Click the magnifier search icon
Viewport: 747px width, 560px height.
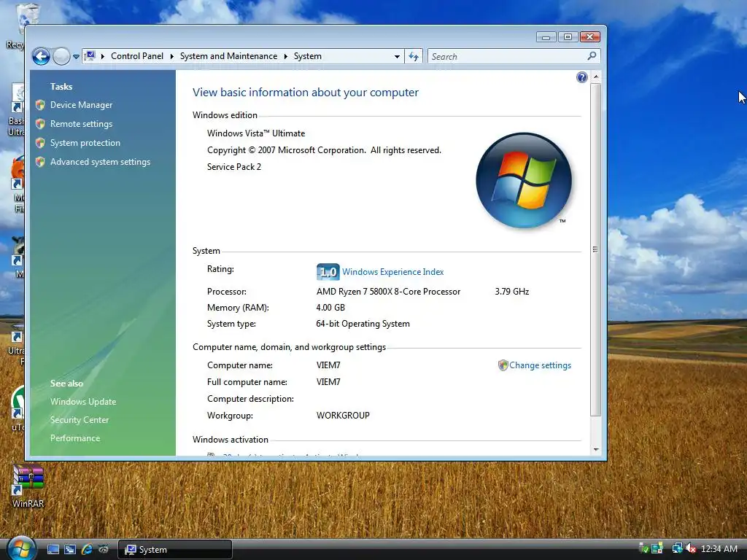point(592,56)
